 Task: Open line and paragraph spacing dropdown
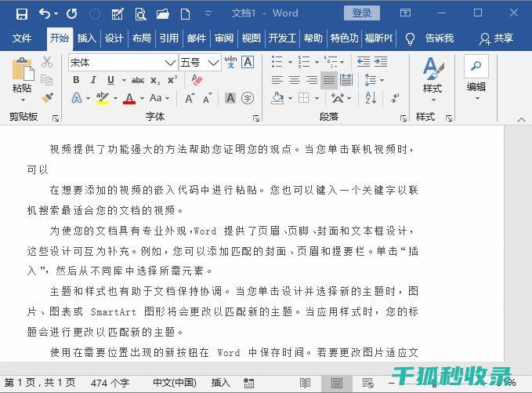tap(375, 80)
